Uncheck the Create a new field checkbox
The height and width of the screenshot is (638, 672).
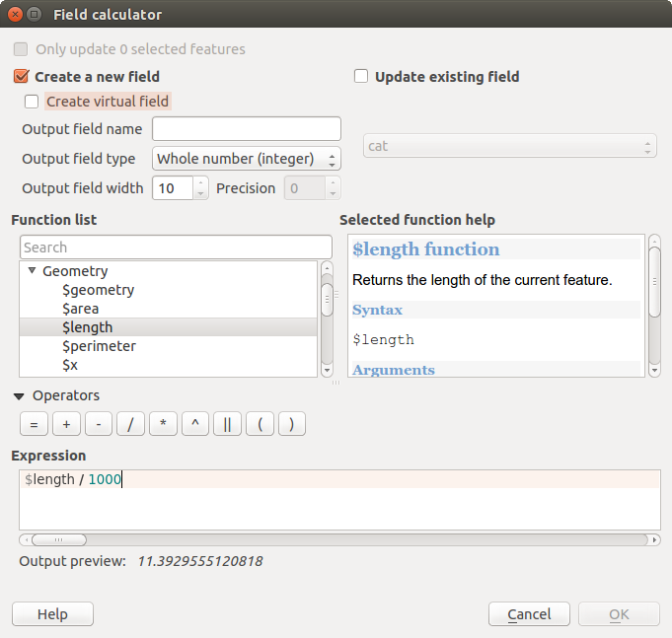21,76
